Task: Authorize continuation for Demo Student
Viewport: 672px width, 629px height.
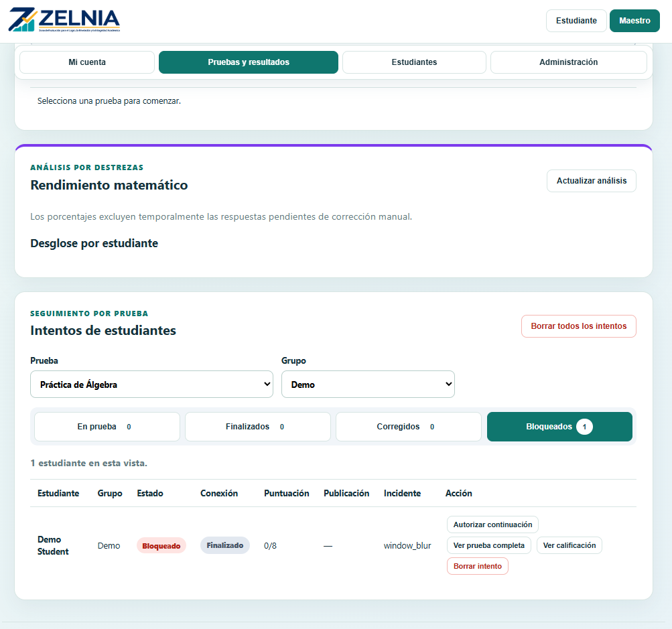Action: 492,525
